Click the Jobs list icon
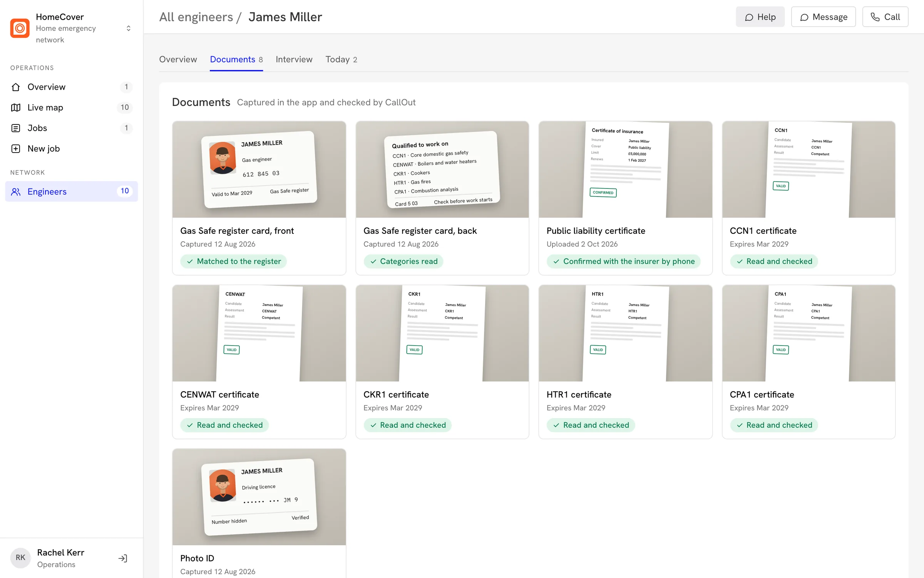Viewport: 924px width, 578px height. pyautogui.click(x=16, y=128)
